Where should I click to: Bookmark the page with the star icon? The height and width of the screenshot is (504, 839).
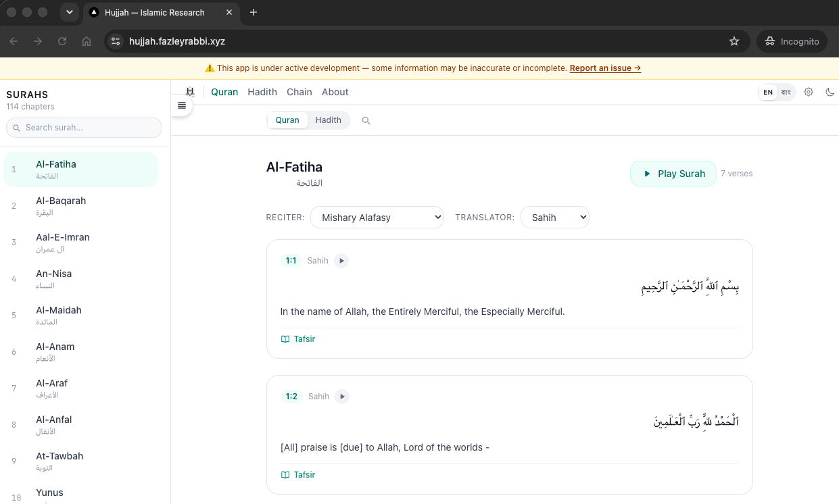point(734,41)
